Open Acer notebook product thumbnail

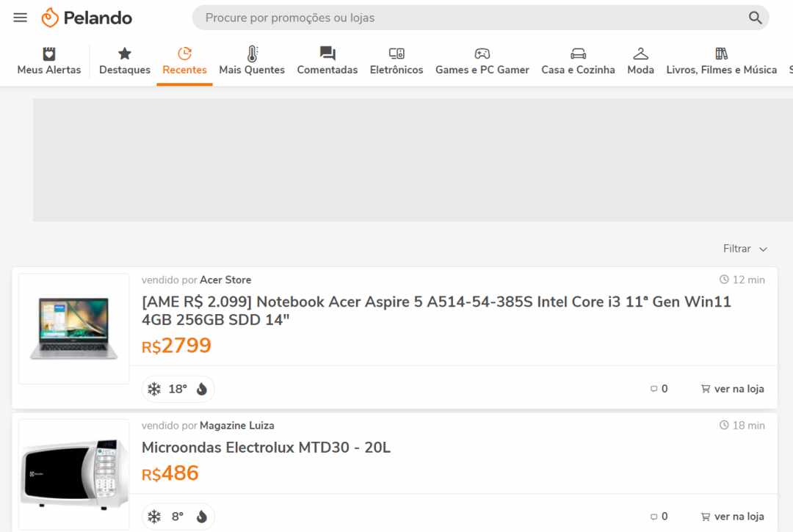click(74, 329)
